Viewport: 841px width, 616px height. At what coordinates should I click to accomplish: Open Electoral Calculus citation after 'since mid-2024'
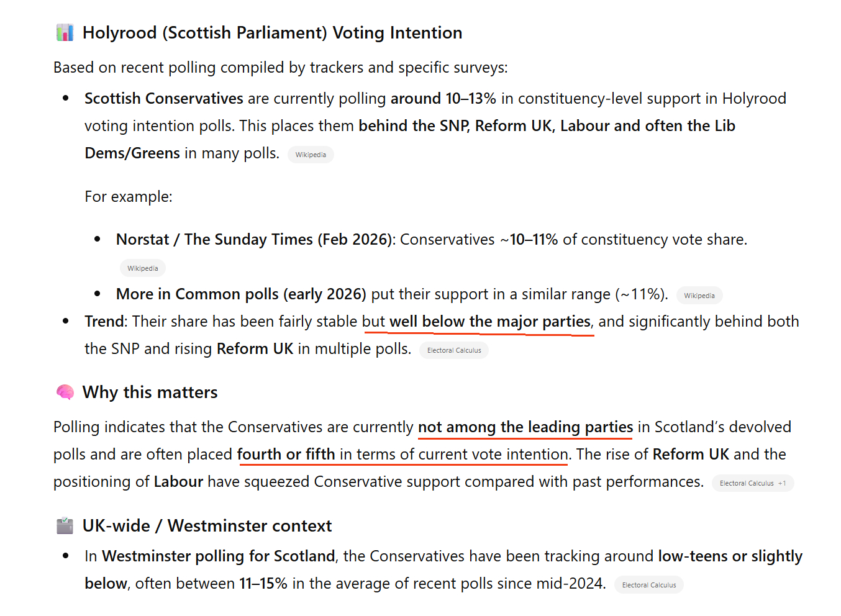[649, 585]
